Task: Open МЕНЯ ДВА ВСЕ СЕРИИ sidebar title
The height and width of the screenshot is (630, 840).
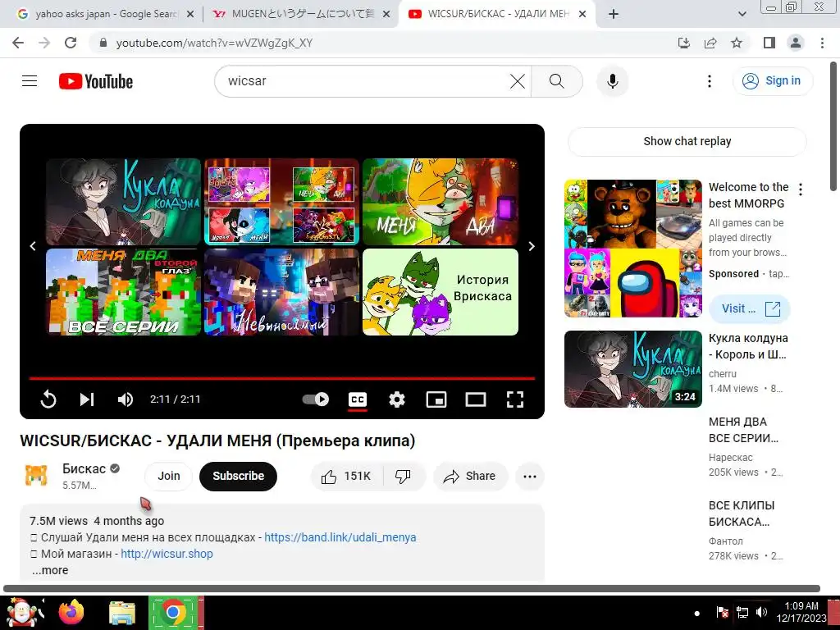Action: click(743, 430)
